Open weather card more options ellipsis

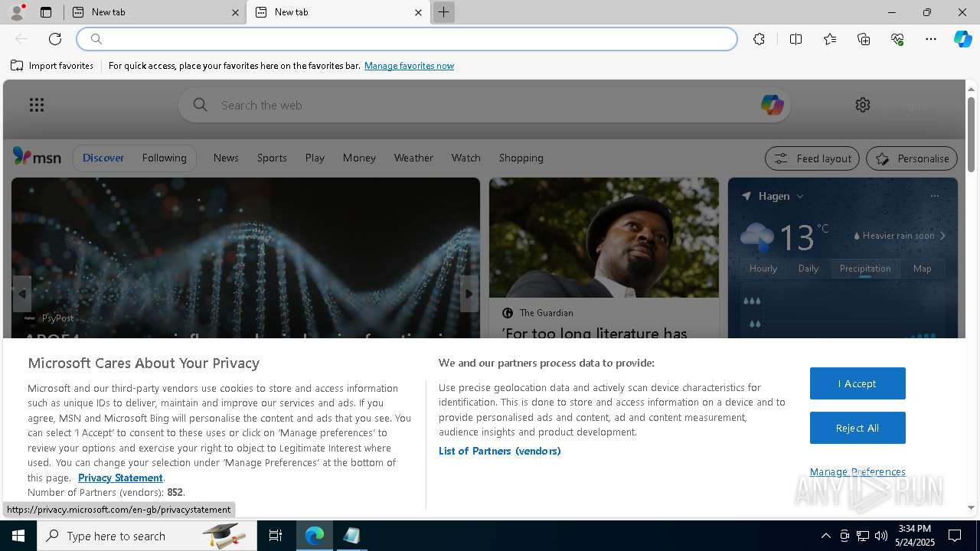point(934,196)
